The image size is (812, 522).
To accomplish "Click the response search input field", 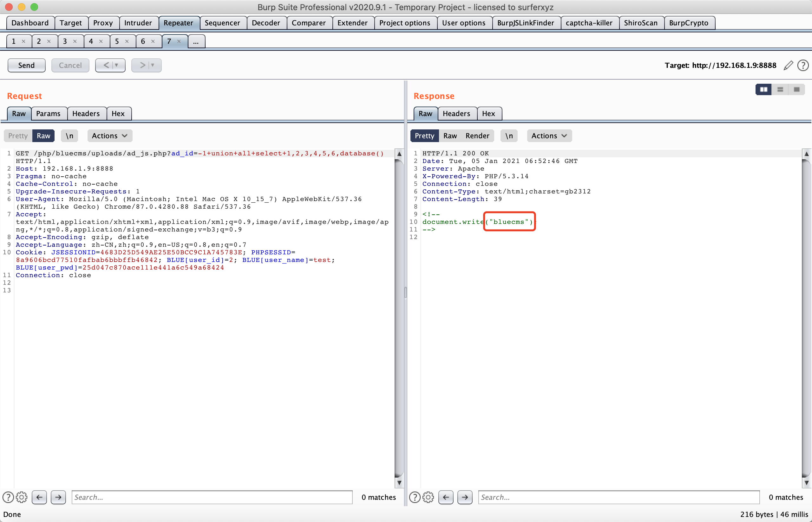I will (619, 497).
